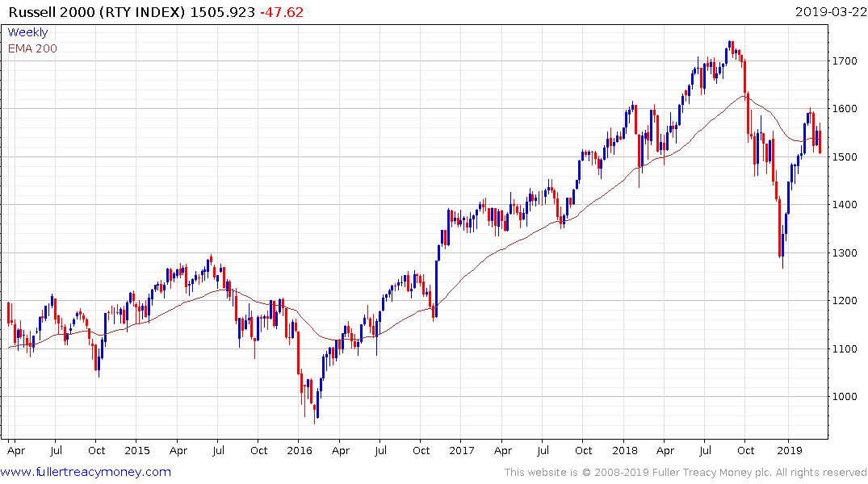
Task: Select the 1200 price axis label
Action: click(x=845, y=301)
